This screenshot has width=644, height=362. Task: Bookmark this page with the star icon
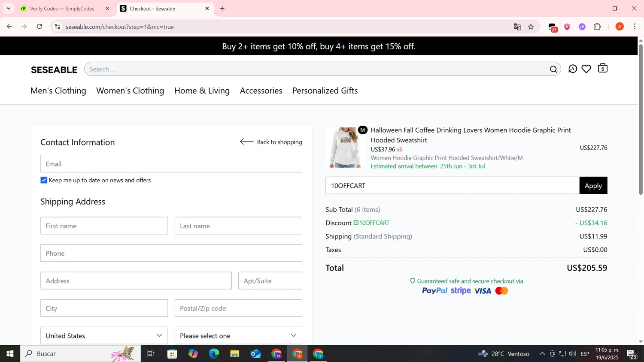tap(531, 27)
